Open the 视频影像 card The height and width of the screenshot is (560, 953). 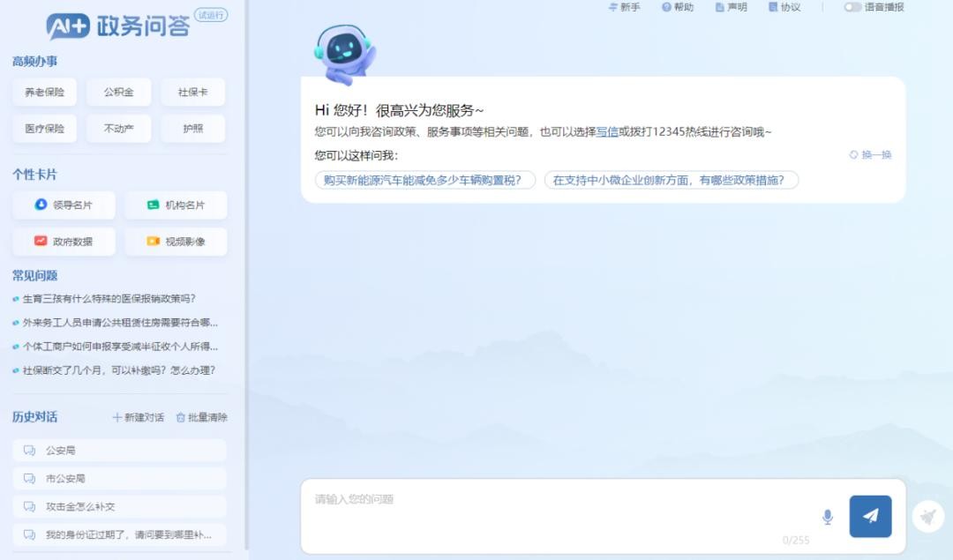click(176, 242)
